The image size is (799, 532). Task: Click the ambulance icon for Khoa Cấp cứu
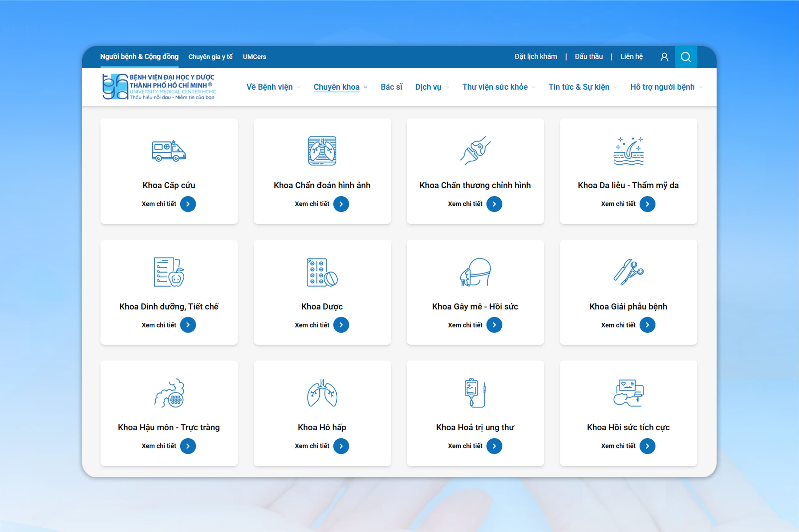click(169, 151)
